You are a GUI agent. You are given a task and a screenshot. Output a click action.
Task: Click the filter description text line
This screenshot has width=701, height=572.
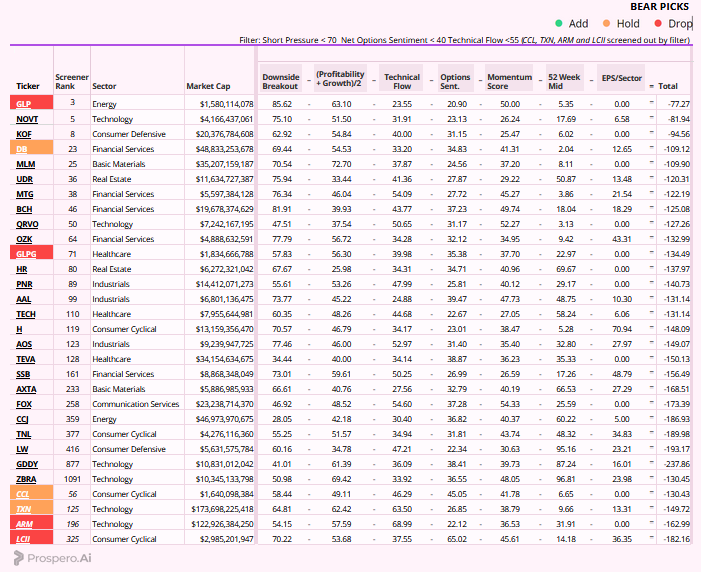(x=465, y=40)
